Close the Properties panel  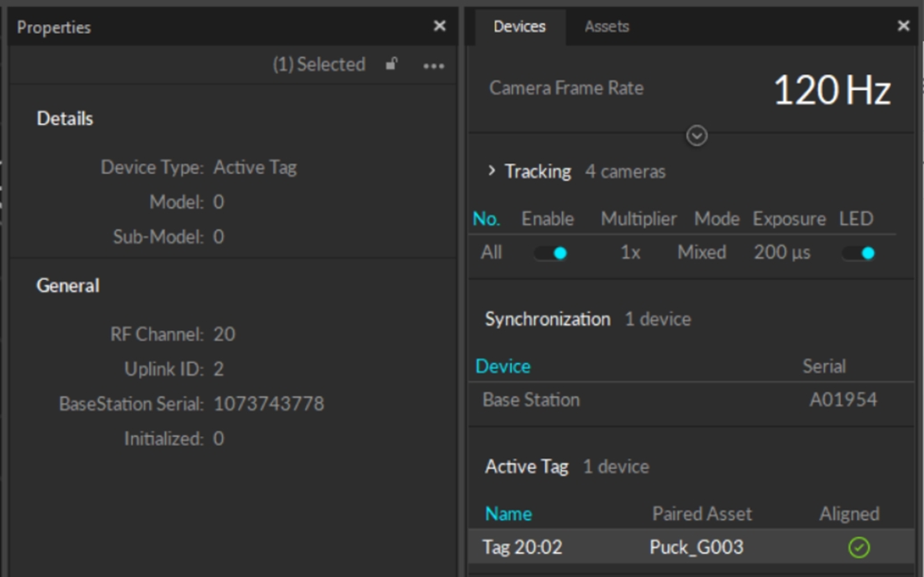(439, 27)
